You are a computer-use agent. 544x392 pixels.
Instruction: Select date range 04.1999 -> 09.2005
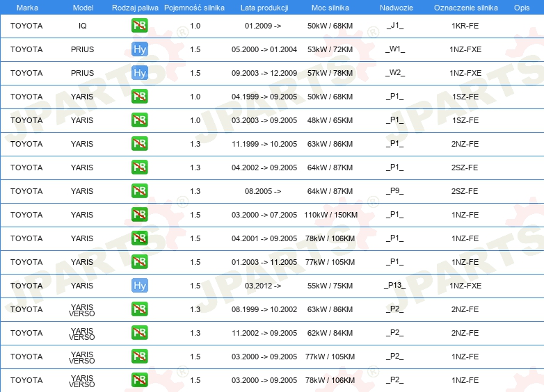(264, 97)
